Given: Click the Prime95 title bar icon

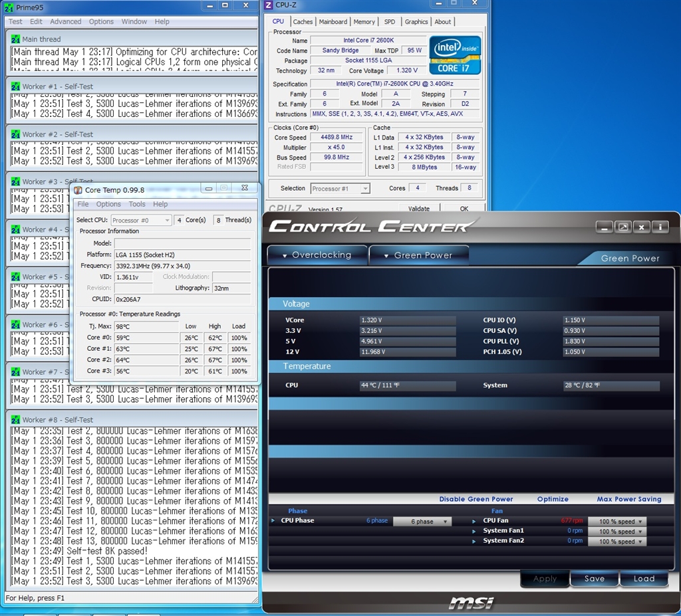Looking at the screenshot, I should pyautogui.click(x=9, y=7).
